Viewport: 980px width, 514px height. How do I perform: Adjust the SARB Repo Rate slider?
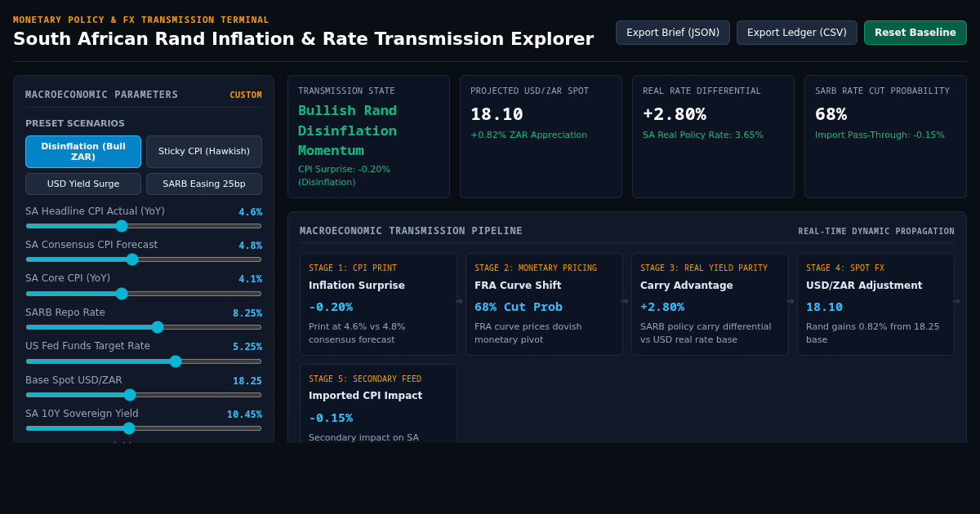pos(144,327)
